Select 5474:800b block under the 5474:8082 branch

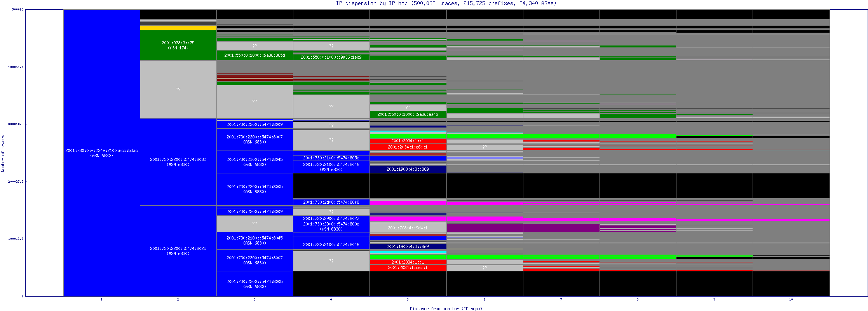click(x=254, y=189)
